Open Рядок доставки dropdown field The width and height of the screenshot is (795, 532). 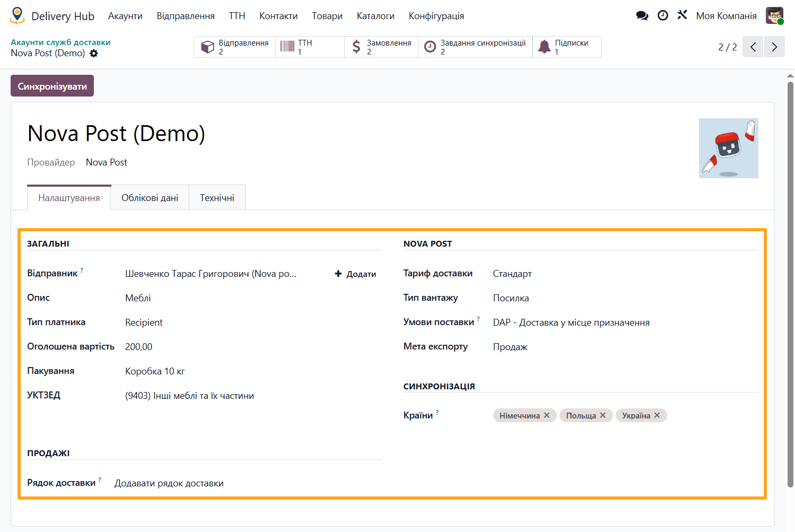click(248, 483)
